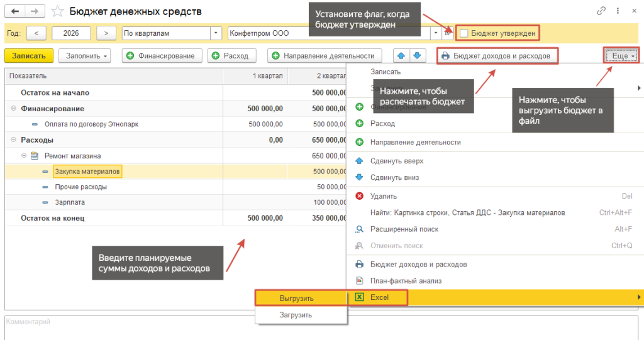Collapse the Финансирование group

[x=14, y=108]
